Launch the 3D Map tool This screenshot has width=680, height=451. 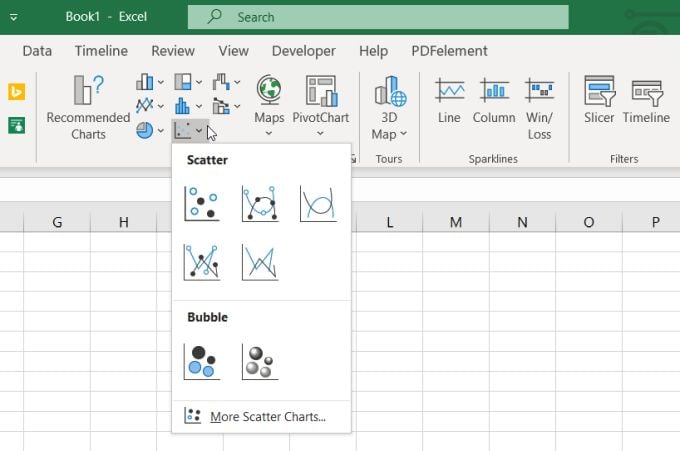tap(389, 107)
